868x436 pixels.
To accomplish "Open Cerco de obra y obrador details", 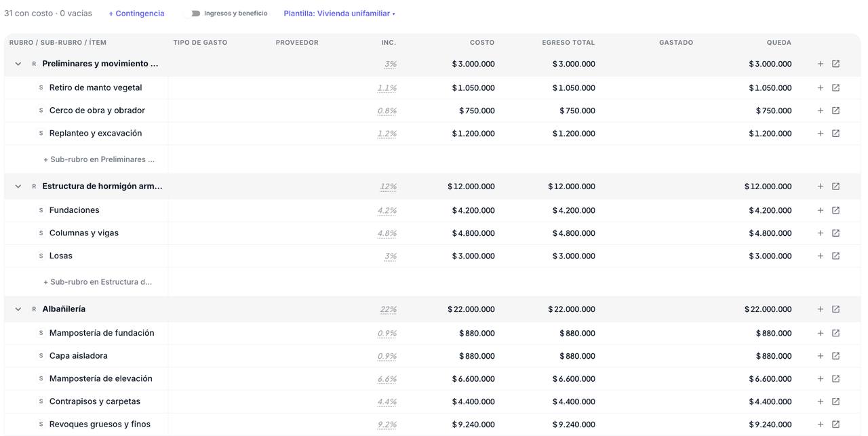I will pos(835,111).
